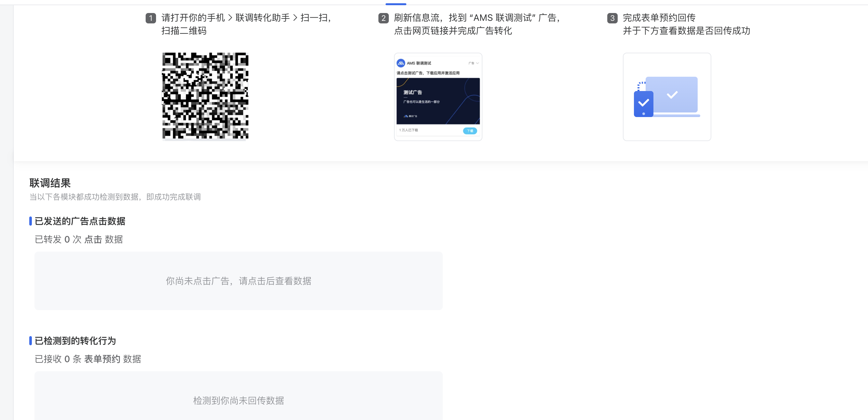
Task: Click the 并于下方查看数据是否回传成功 text line
Action: tap(686, 31)
